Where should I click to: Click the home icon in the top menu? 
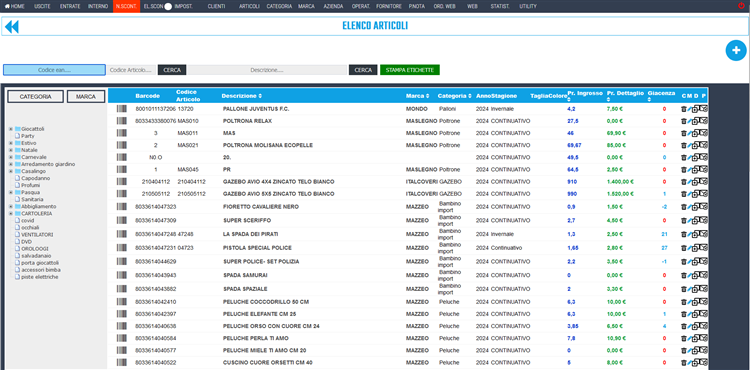[7, 6]
